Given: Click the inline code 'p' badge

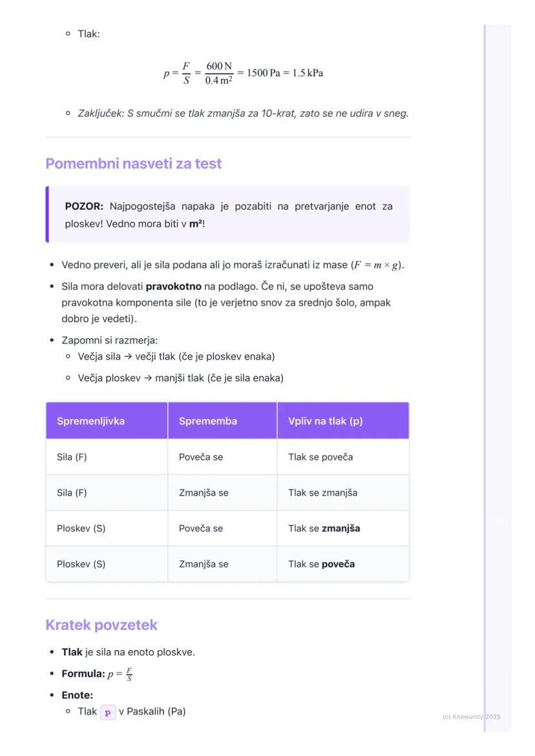Looking at the screenshot, I should tap(108, 712).
